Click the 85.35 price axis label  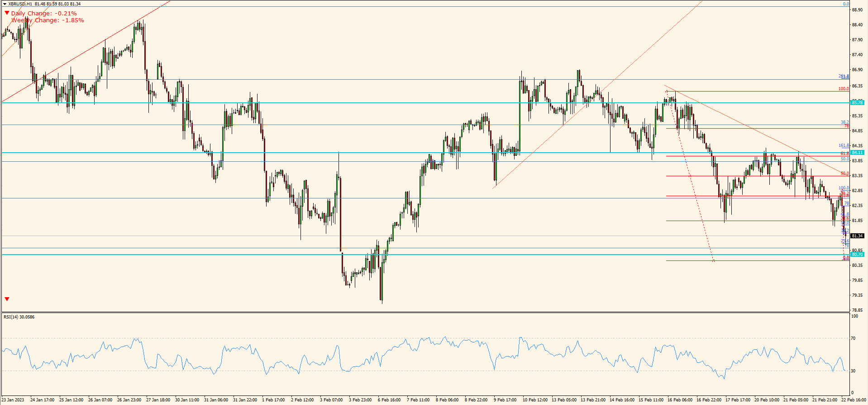pyautogui.click(x=857, y=116)
